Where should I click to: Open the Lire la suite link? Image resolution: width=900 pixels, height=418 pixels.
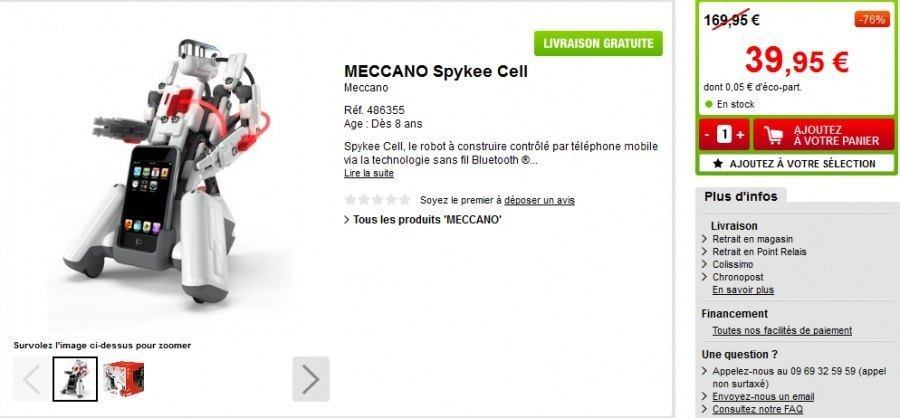[368, 173]
